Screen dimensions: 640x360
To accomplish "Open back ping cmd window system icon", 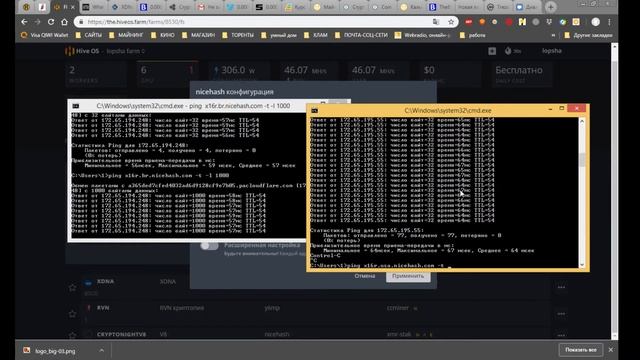I will click(x=76, y=106).
